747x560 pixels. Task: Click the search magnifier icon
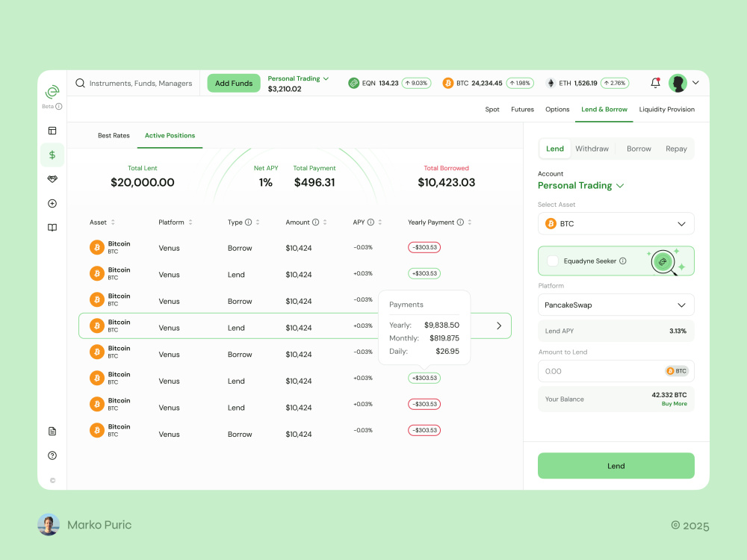[80, 83]
